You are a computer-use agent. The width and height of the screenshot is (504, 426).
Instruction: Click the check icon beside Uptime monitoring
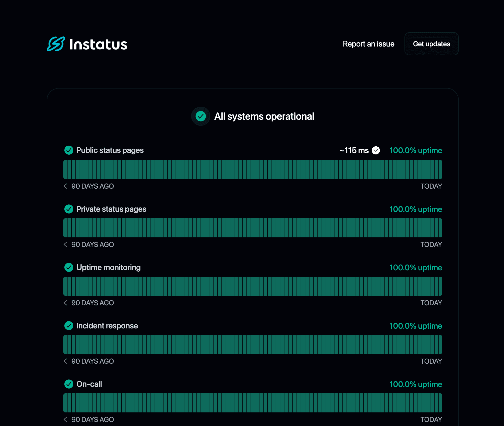click(69, 267)
